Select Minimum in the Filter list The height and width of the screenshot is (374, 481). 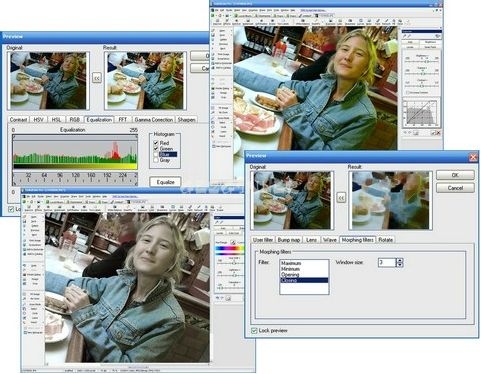pyautogui.click(x=304, y=269)
